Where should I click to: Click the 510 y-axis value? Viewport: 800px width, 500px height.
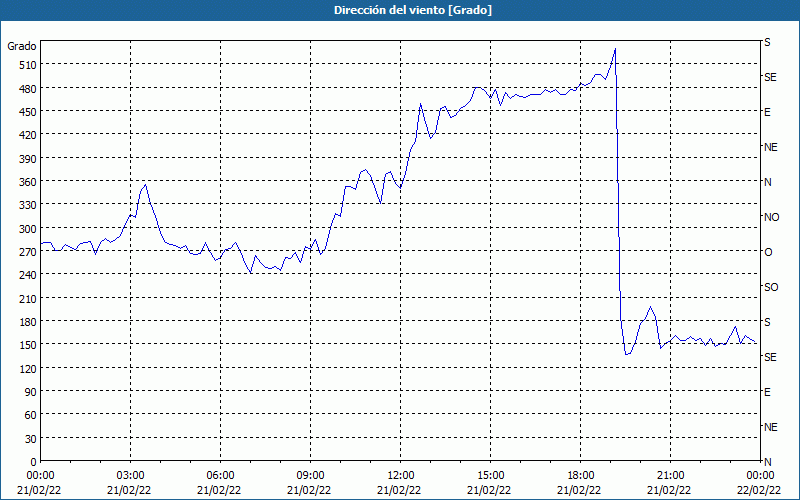(x=28, y=65)
